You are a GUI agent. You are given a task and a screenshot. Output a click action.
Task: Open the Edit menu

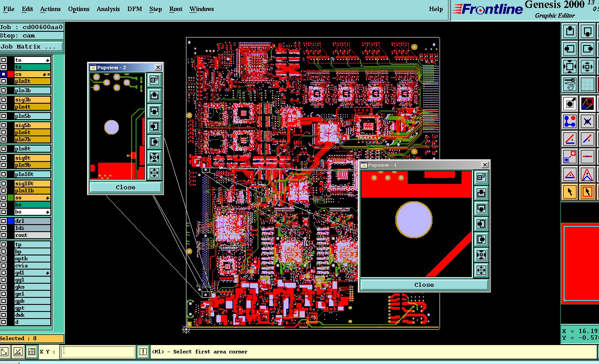(27, 9)
